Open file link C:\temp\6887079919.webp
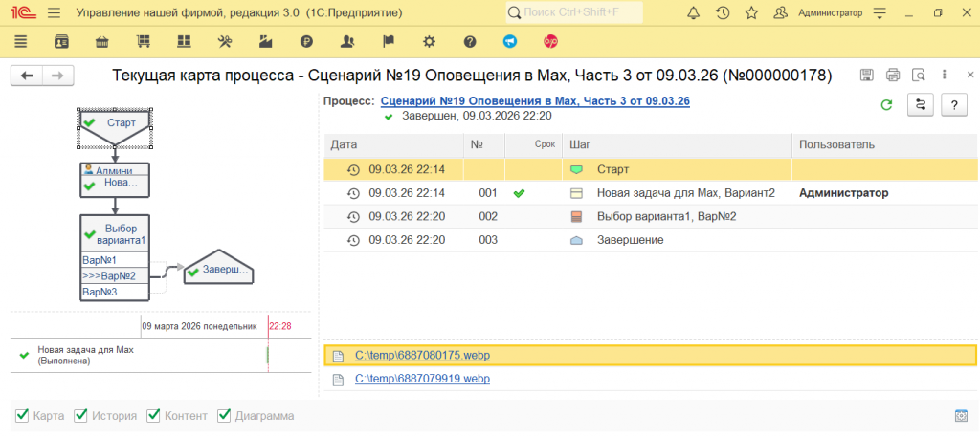Screen dimensions: 980x437 coord(422,379)
